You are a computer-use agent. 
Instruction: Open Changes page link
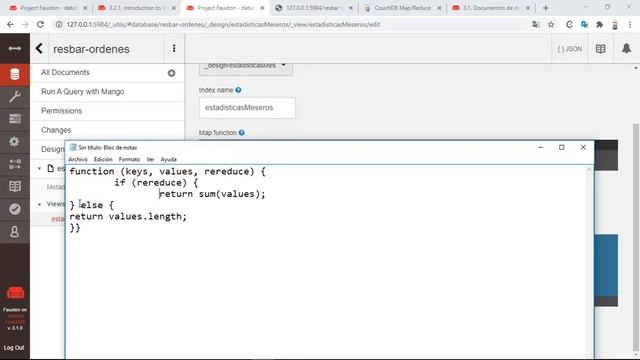click(x=56, y=130)
